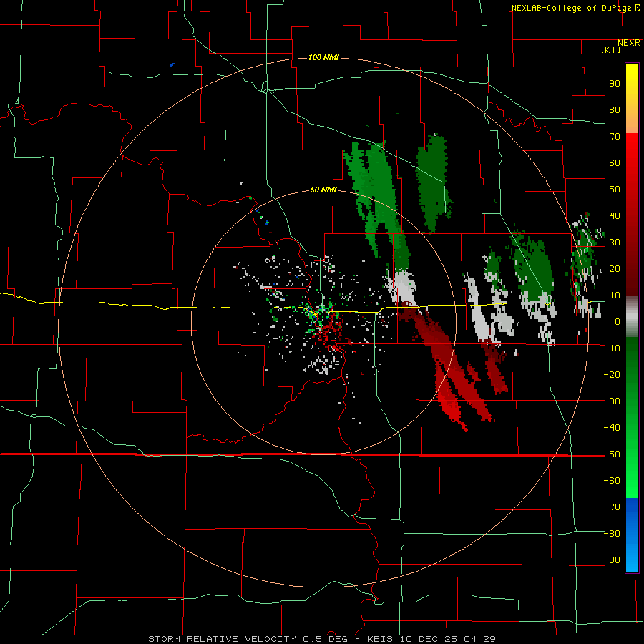Select the 80 value on the velocity scale
Viewport: 644px width, 644px height.
[x=615, y=110]
